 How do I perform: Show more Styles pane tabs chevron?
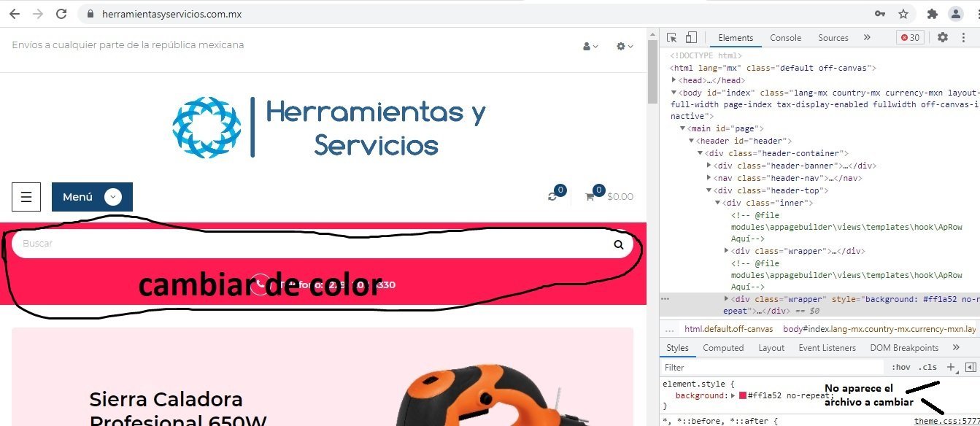(956, 348)
